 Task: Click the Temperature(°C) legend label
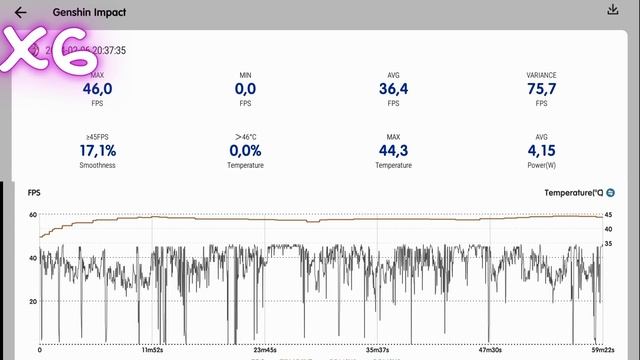(573, 193)
